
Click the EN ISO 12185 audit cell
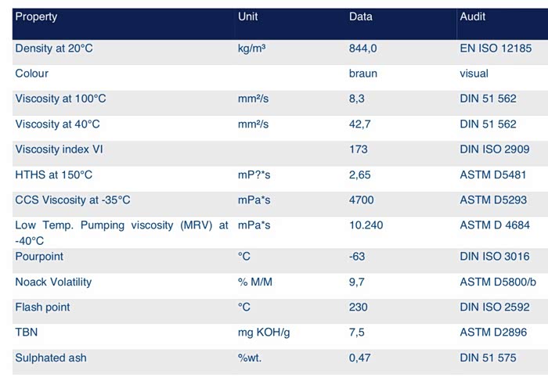coord(496,49)
